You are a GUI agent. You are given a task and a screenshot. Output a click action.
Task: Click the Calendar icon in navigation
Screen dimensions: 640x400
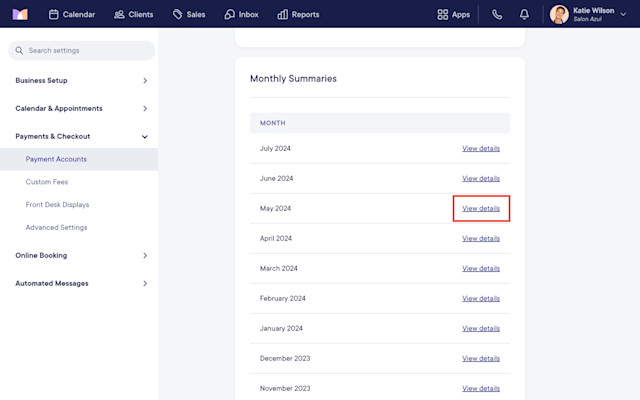coord(53,15)
